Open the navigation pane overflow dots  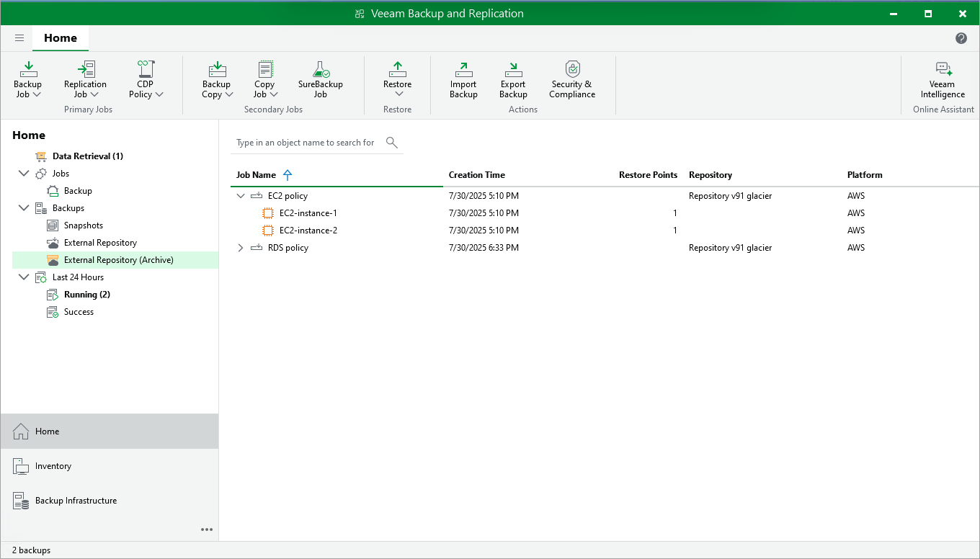(x=207, y=529)
